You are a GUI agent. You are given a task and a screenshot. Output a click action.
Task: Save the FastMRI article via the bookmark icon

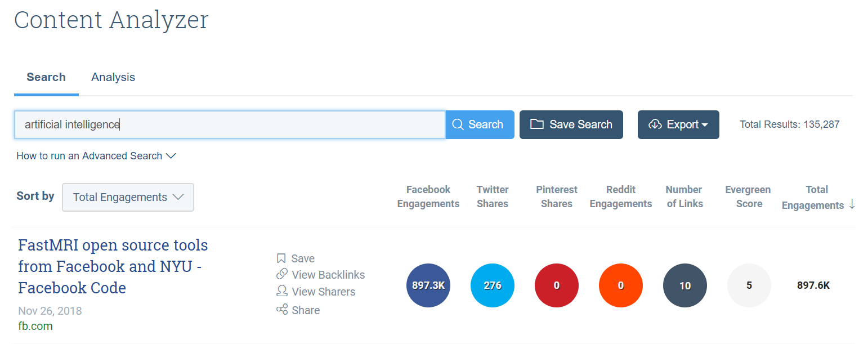point(281,258)
